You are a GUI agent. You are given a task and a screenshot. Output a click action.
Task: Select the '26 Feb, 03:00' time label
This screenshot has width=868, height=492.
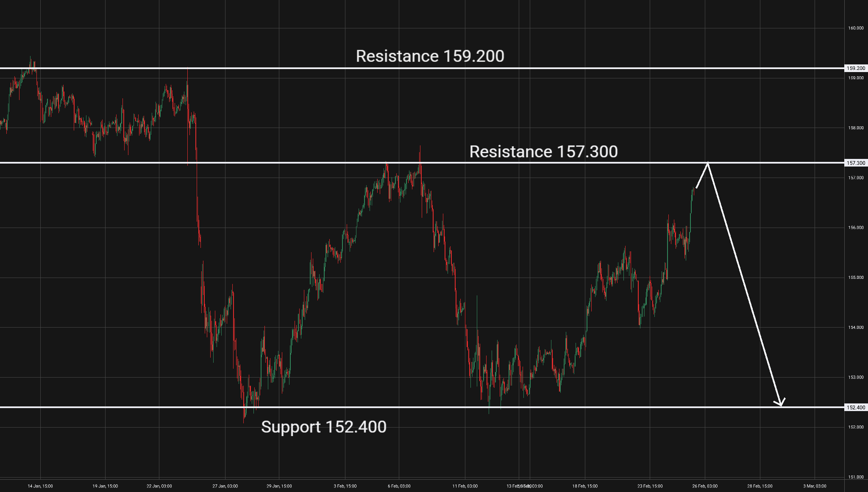(705, 486)
